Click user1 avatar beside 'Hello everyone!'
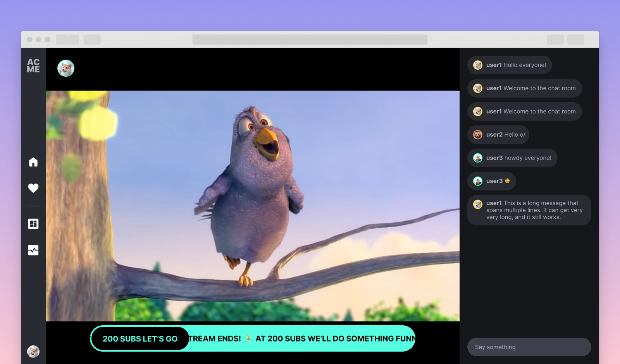This screenshot has width=620, height=364. (x=478, y=65)
